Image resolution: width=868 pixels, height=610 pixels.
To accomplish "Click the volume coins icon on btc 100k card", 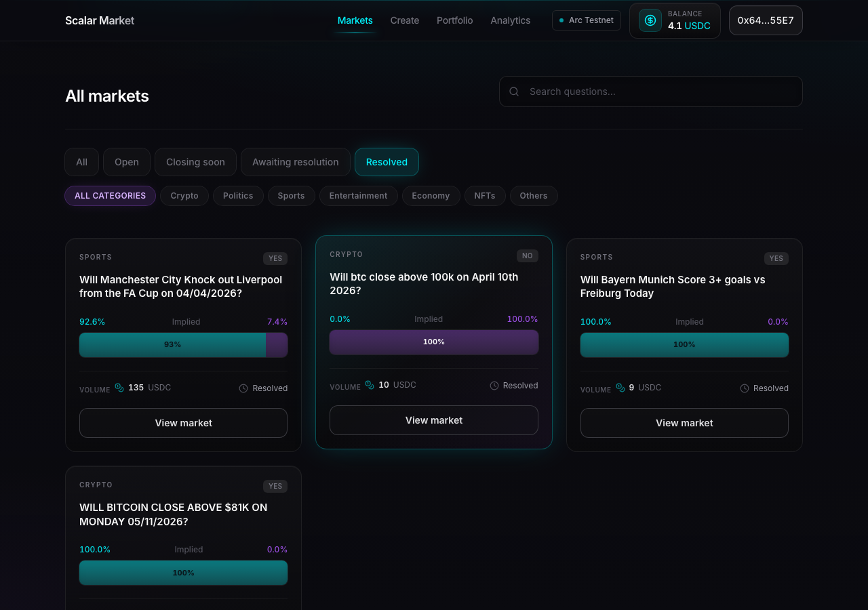I will 370,385.
